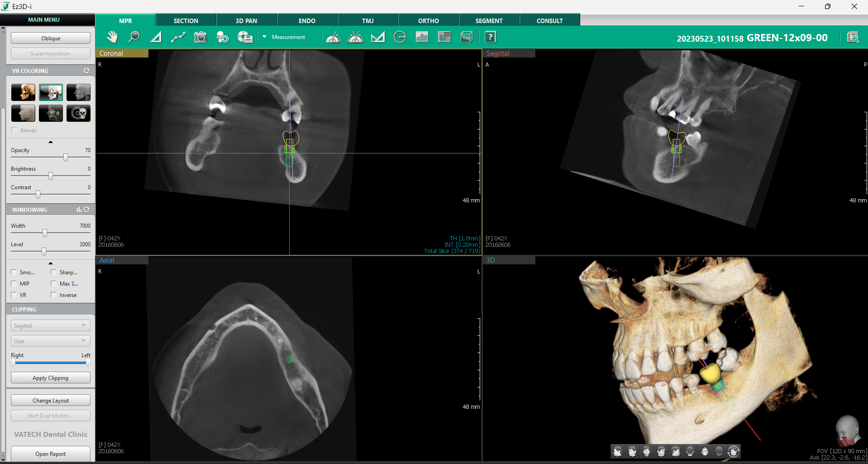Click the Apply Clipping button
The height and width of the screenshot is (464, 868).
tap(50, 378)
